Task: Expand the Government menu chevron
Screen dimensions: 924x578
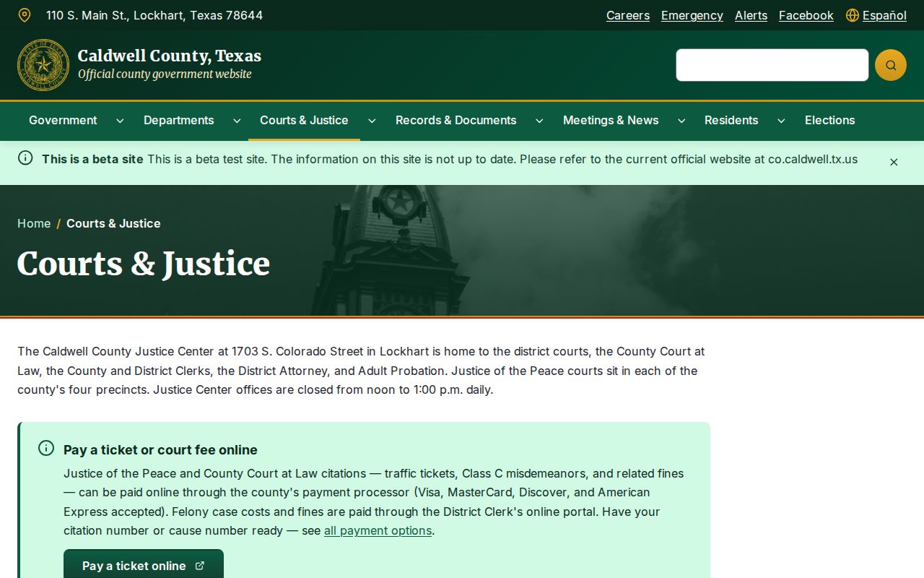Action: 120,121
